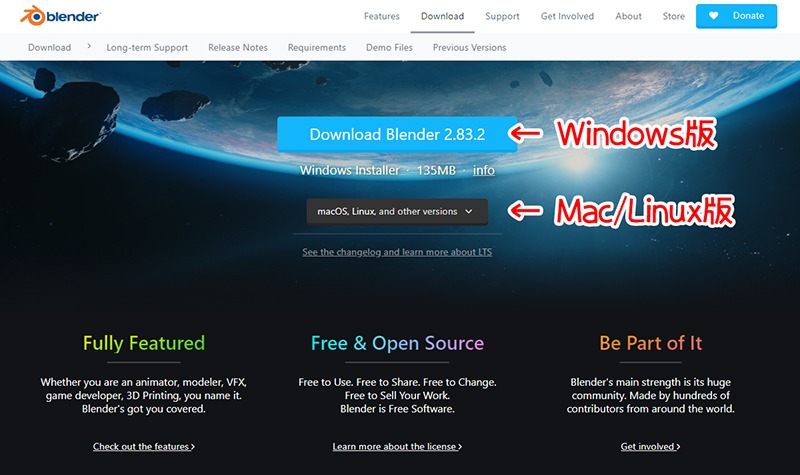The height and width of the screenshot is (475, 800).
Task: Select the Download nav item
Action: pyautogui.click(x=442, y=16)
